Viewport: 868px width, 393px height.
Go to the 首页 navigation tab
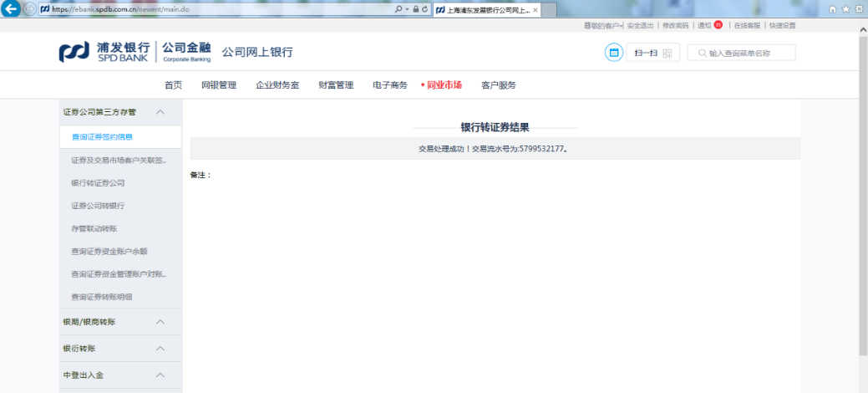point(173,85)
